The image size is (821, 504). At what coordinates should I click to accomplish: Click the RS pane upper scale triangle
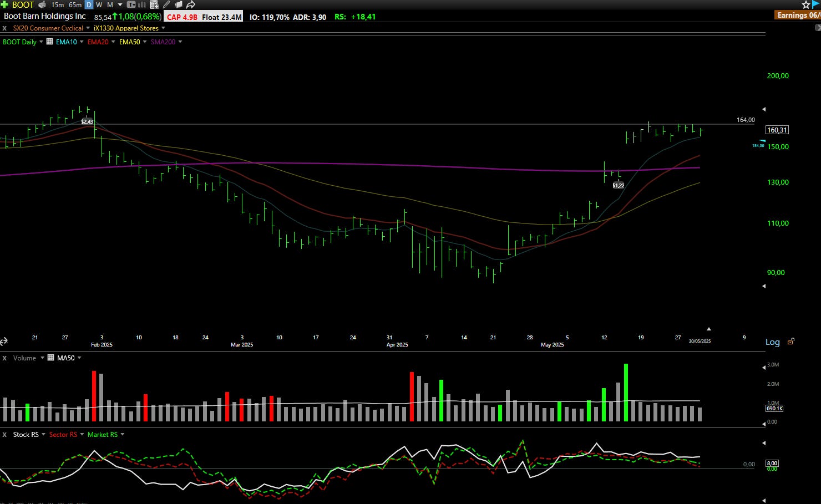(x=764, y=443)
